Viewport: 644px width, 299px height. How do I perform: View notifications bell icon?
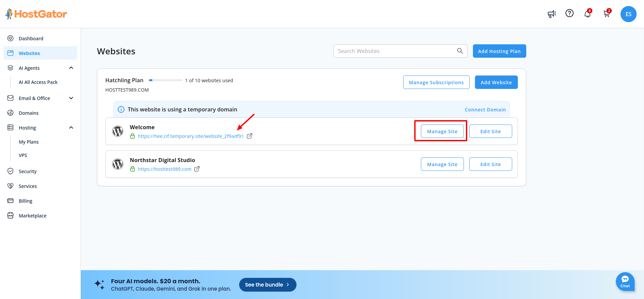tap(588, 14)
